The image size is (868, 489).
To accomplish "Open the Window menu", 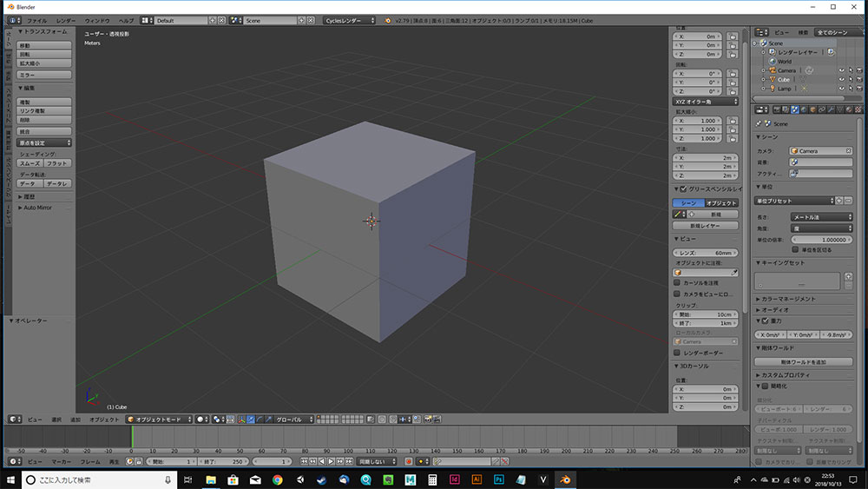I will point(97,21).
